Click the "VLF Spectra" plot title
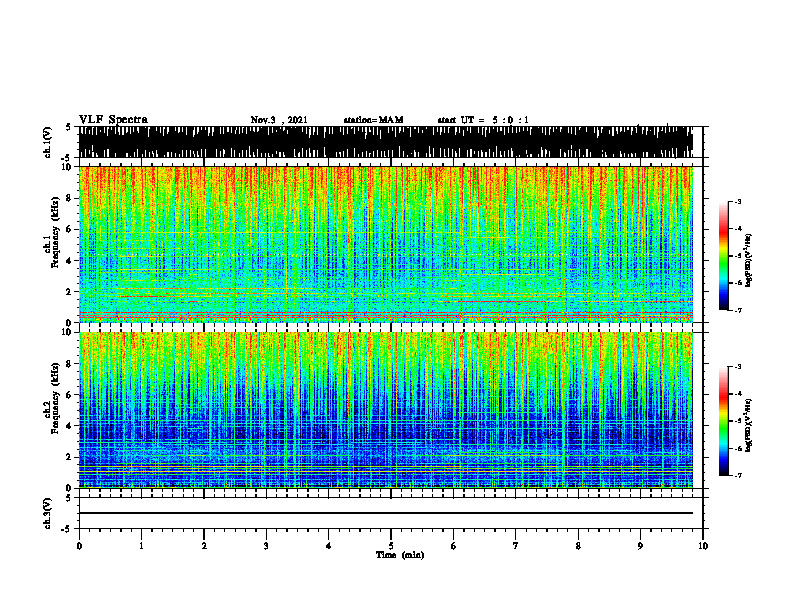792x612 pixels. [x=113, y=120]
